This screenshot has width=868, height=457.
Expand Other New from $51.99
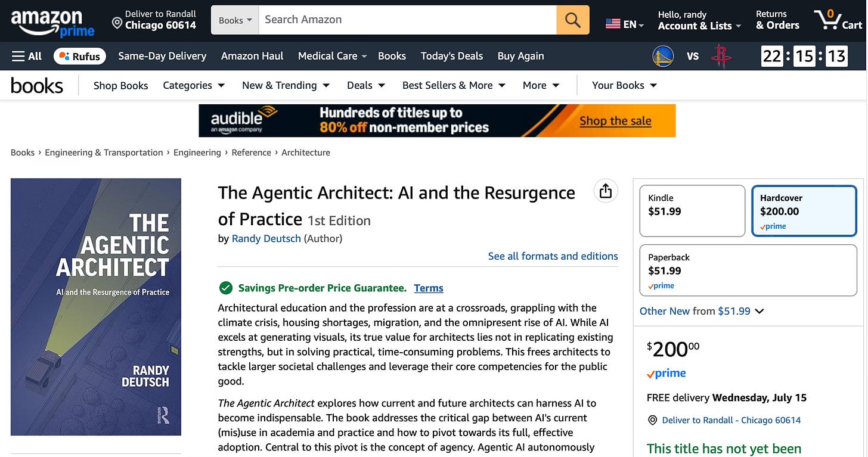tap(702, 311)
